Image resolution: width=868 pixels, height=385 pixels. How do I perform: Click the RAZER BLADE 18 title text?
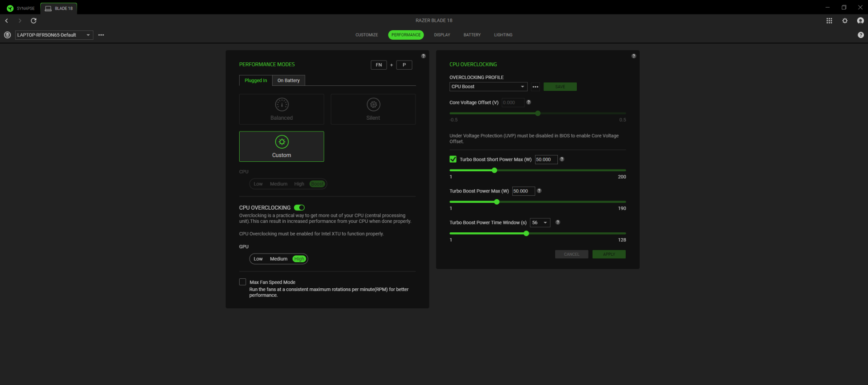[x=434, y=20]
